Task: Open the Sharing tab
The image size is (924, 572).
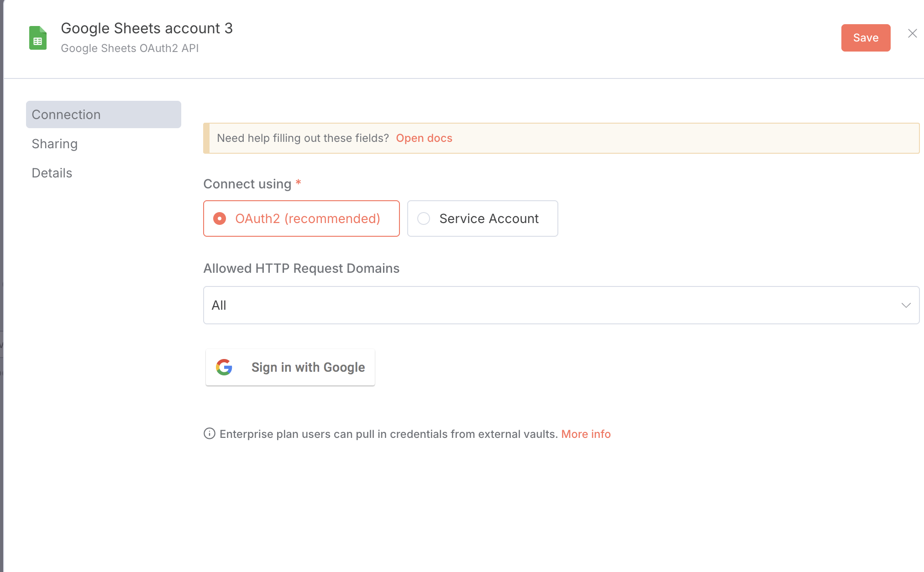Action: pos(55,144)
